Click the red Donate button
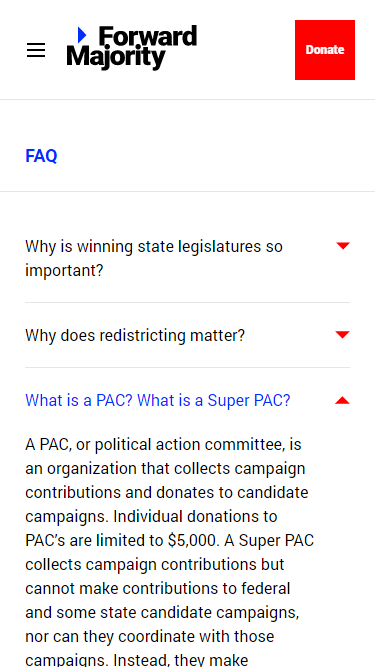Screen dimensions: 375x667 coord(325,50)
